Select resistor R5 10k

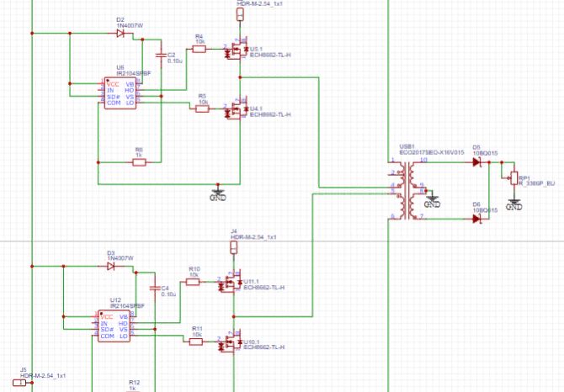point(202,109)
